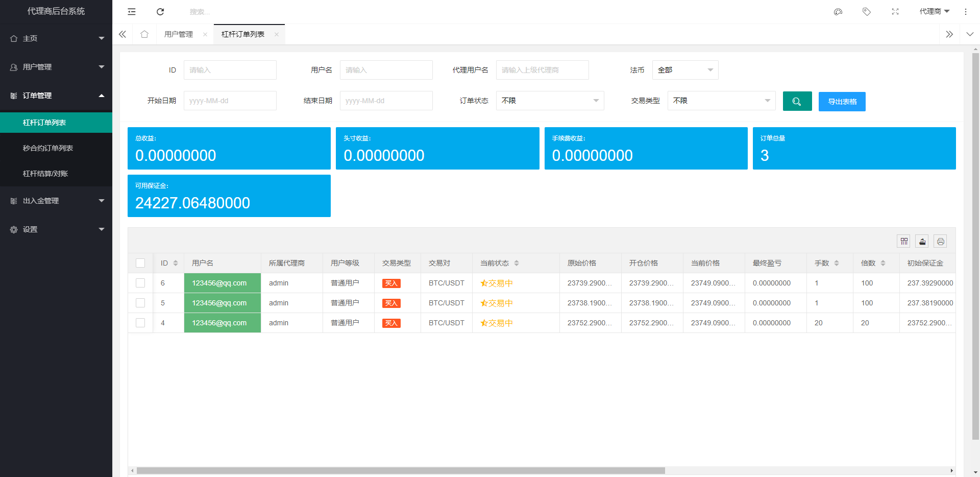The height and width of the screenshot is (477, 980).
Task: Click the tag note icon
Action: tap(867, 12)
